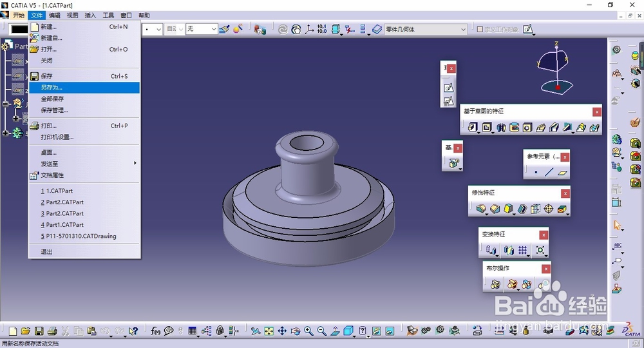The image size is (644, 348).
Task: Click the Update All swirl icon
Action: 283,29
